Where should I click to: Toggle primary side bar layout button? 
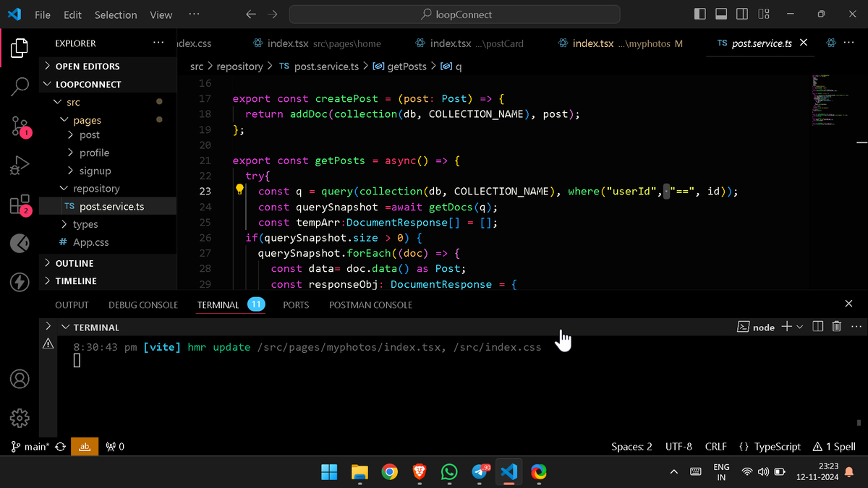(x=699, y=14)
